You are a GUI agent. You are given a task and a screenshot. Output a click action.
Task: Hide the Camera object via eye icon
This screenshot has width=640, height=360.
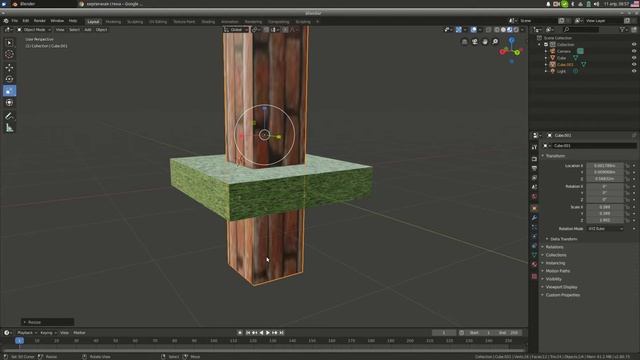point(634,51)
